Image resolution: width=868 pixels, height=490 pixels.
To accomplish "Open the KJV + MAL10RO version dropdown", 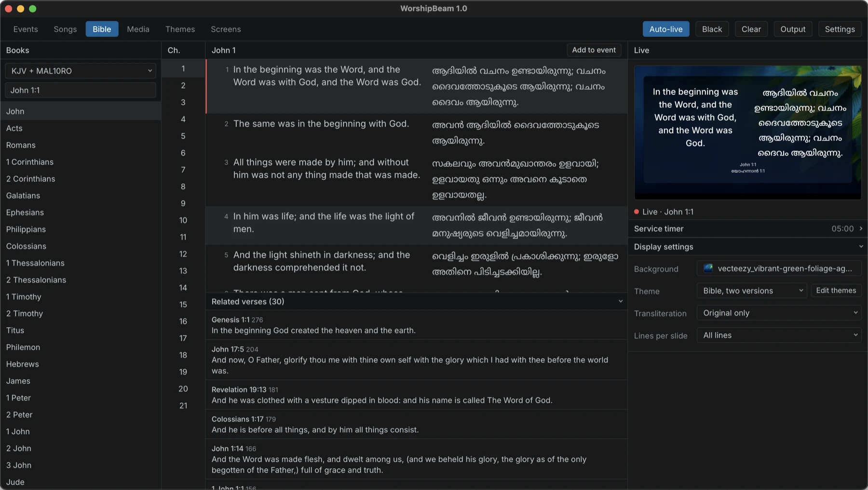I will pos(81,71).
